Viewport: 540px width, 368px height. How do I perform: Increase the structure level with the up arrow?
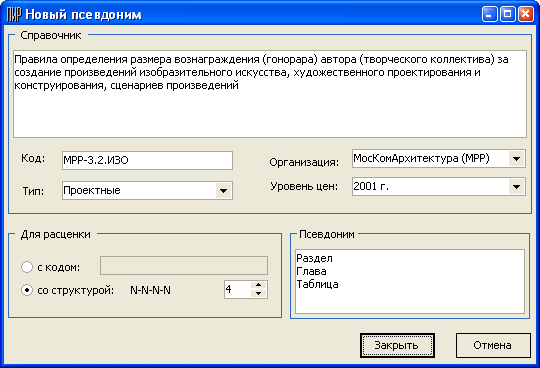point(259,285)
